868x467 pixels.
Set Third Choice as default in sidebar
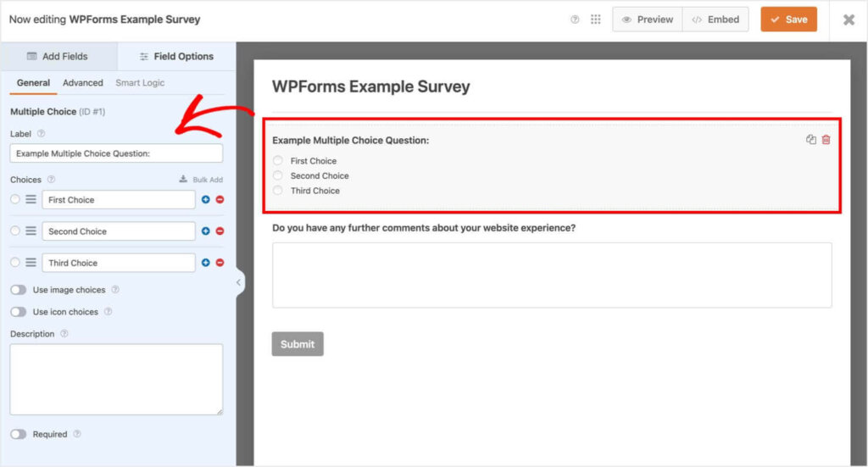[x=15, y=262]
